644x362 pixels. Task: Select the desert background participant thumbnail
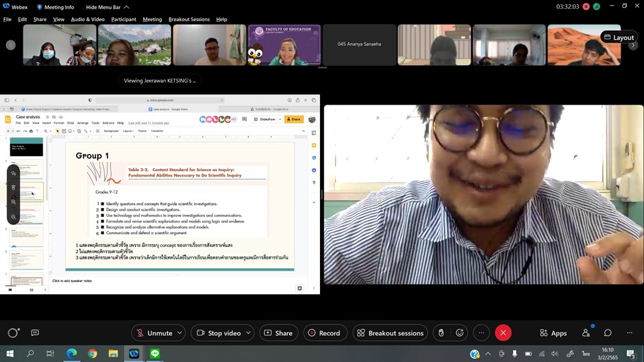point(584,44)
